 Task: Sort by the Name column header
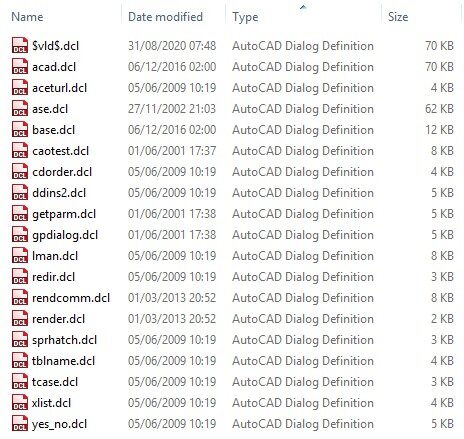coord(27,17)
